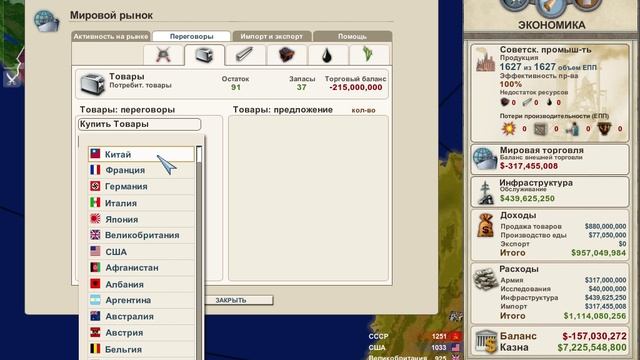Choose США from the country list

pyautogui.click(x=141, y=251)
